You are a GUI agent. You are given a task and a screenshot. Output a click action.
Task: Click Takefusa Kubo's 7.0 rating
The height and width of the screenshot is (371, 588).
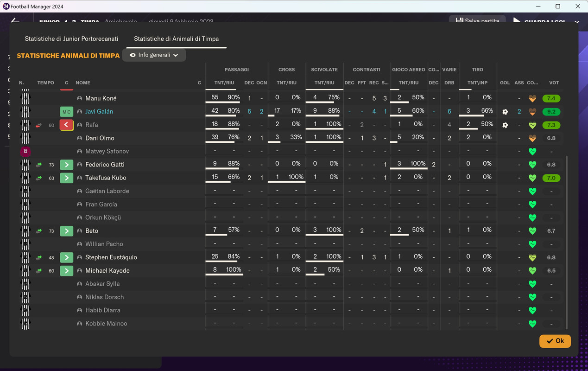point(551,178)
